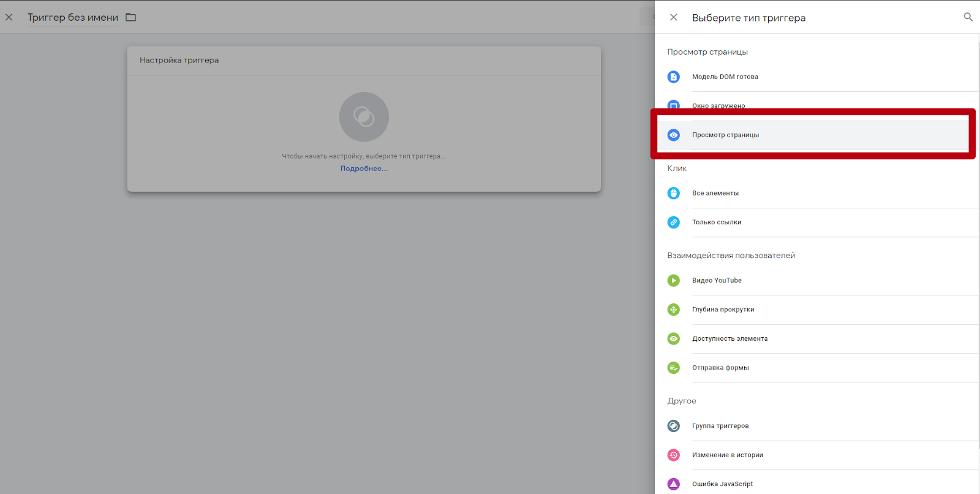Click the scroll depth icon
Screen dimensions: 980x494
coord(673,310)
